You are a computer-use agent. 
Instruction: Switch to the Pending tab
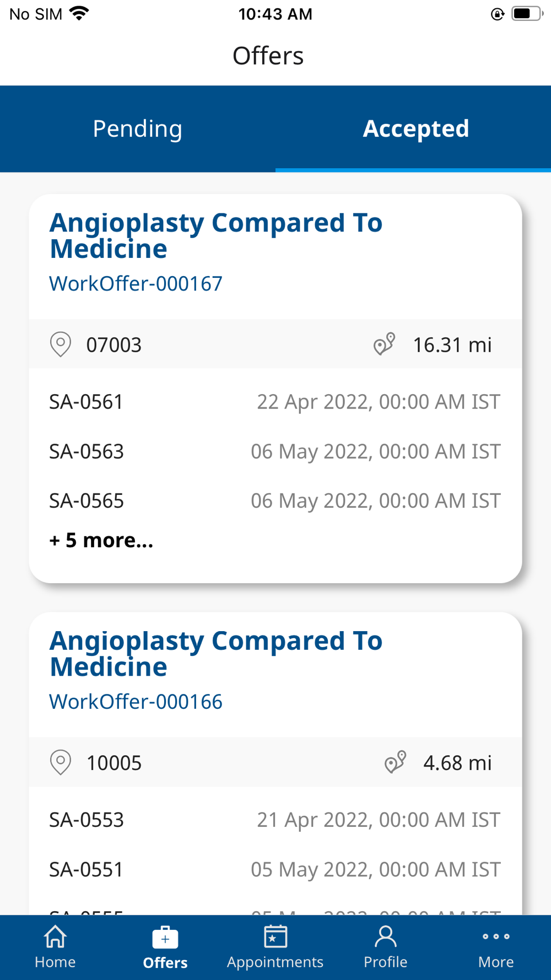[x=138, y=129]
